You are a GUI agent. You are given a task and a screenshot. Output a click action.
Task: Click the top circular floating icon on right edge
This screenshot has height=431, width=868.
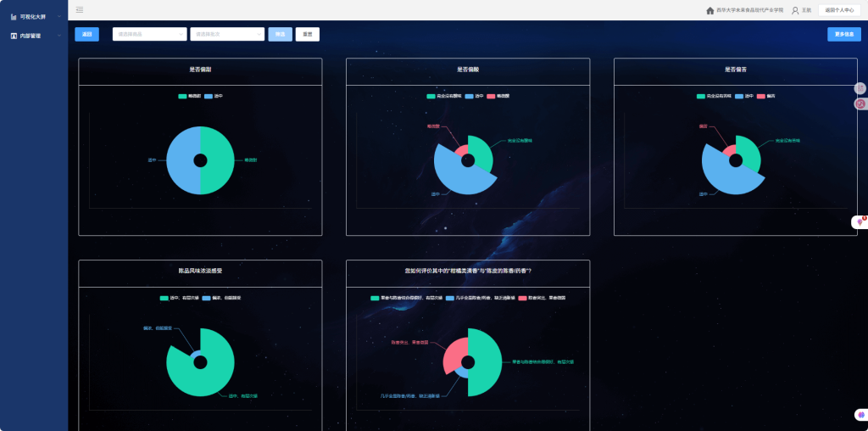click(860, 88)
